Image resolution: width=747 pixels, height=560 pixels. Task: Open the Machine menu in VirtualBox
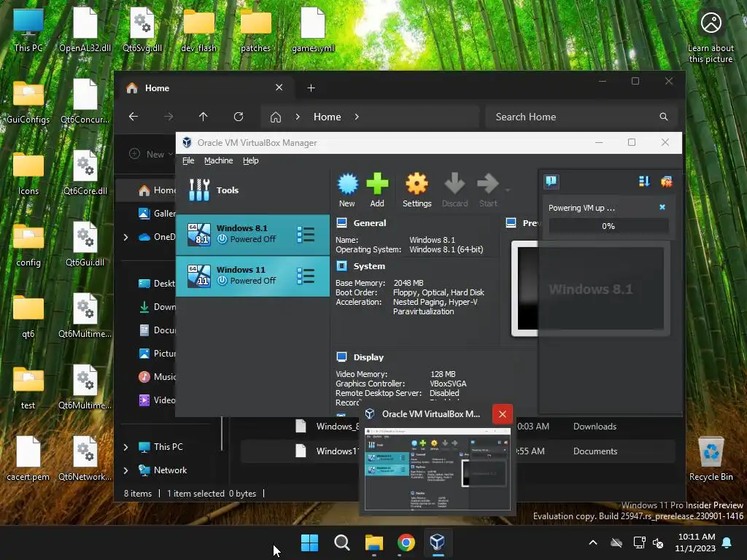[219, 160]
